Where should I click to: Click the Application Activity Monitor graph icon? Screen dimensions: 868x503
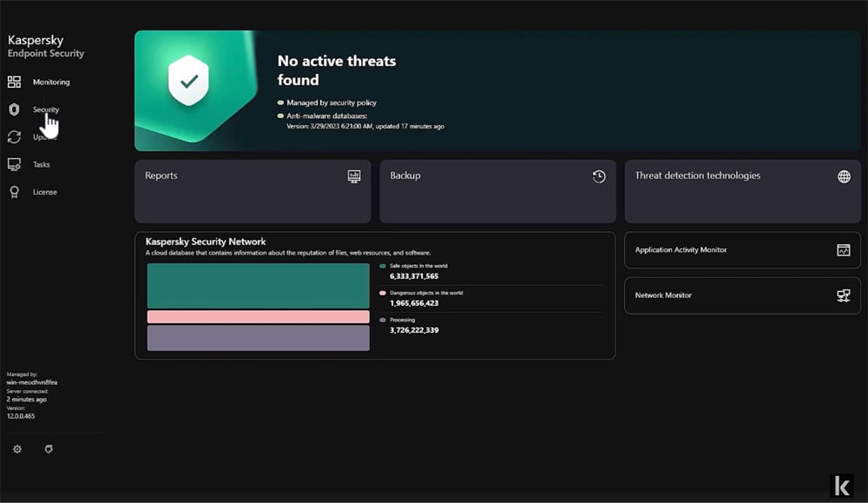click(x=844, y=250)
